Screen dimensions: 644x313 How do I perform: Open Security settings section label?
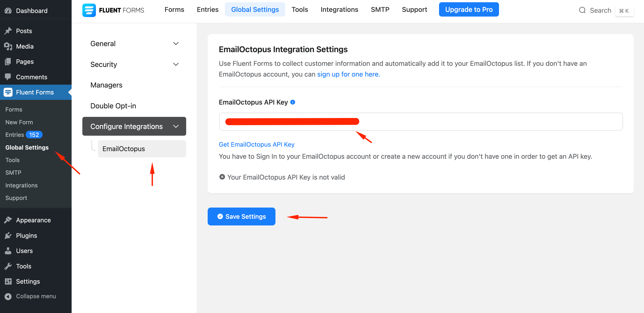coord(104,64)
